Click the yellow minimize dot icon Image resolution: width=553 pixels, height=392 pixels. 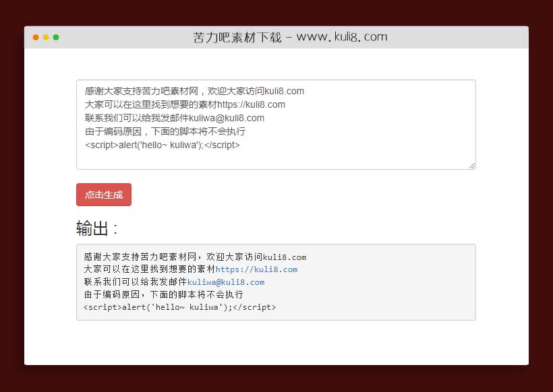tap(46, 38)
